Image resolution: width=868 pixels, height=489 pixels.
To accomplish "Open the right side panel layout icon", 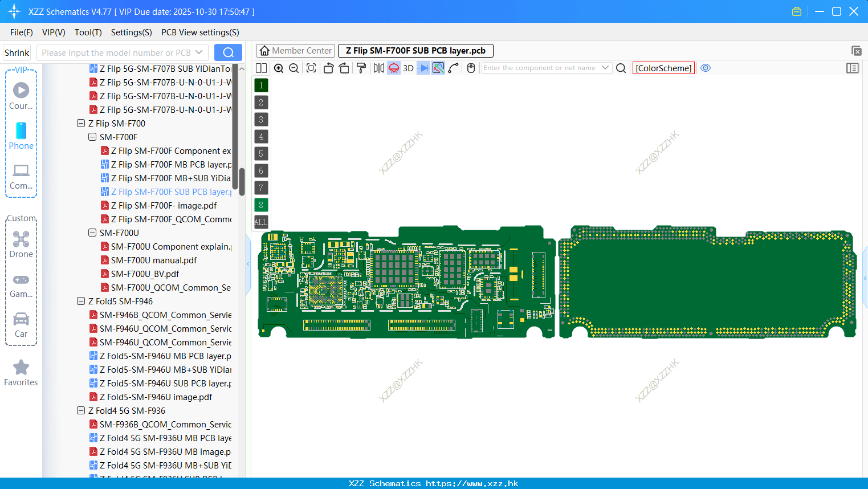I will 853,68.
